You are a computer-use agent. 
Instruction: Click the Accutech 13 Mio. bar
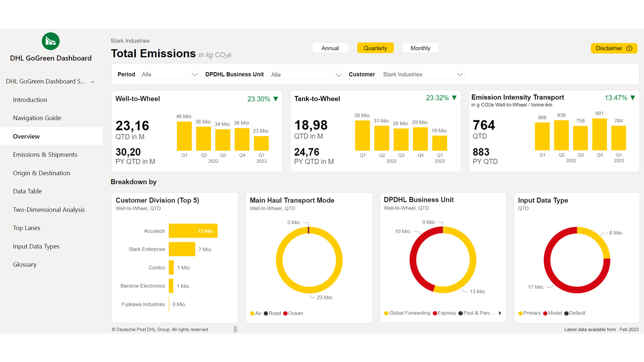click(193, 231)
